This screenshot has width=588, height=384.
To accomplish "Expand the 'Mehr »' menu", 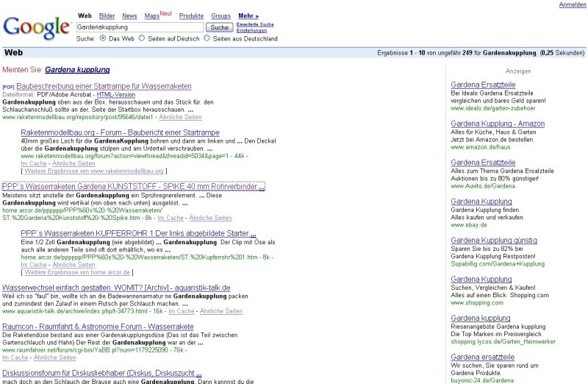I will [248, 15].
